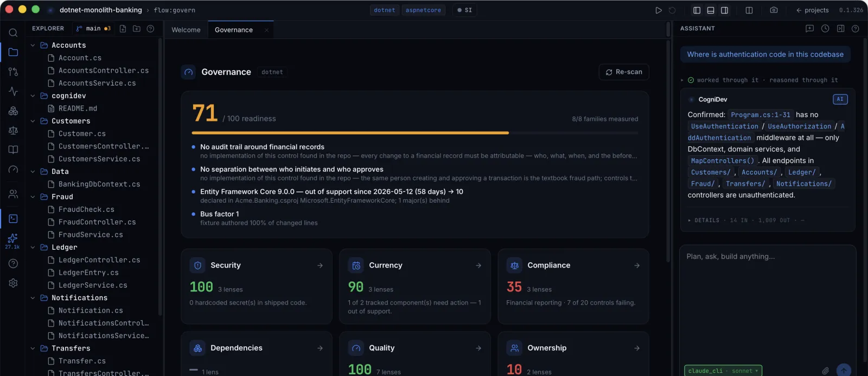Click the aspnetcore tag in title bar
Viewport: 868px width, 376px height.
coord(423,10)
